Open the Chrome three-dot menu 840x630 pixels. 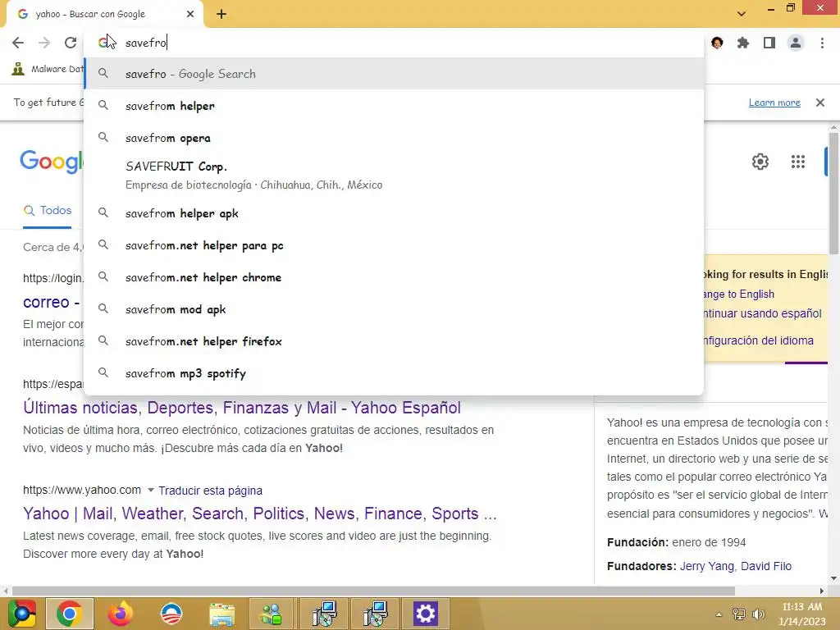coord(822,43)
